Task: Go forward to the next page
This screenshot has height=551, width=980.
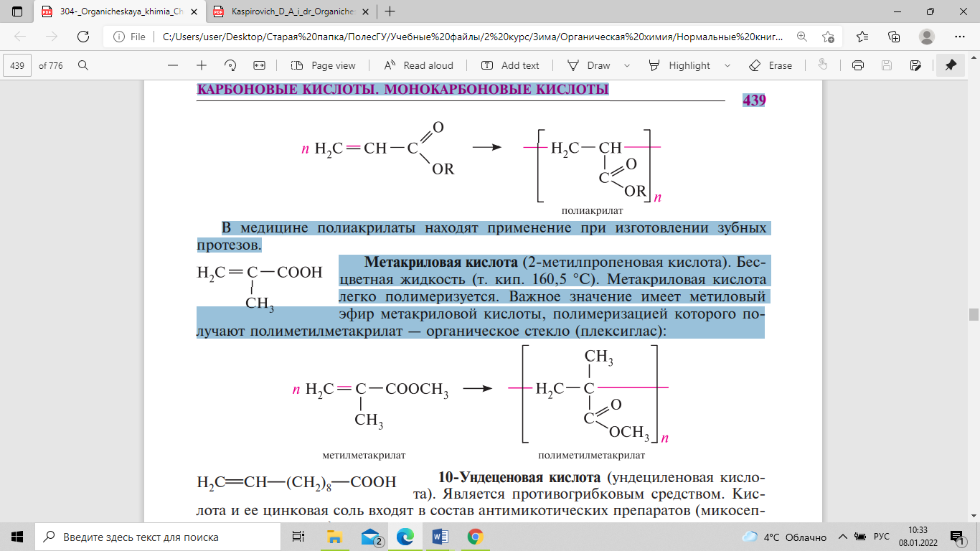Action: [52, 37]
